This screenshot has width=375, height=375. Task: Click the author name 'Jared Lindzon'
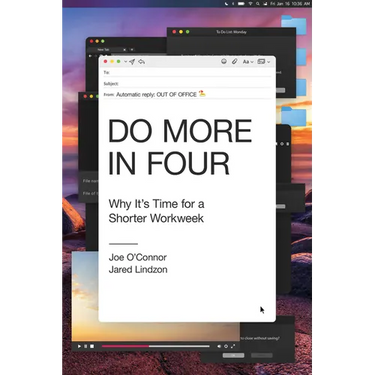click(138, 269)
